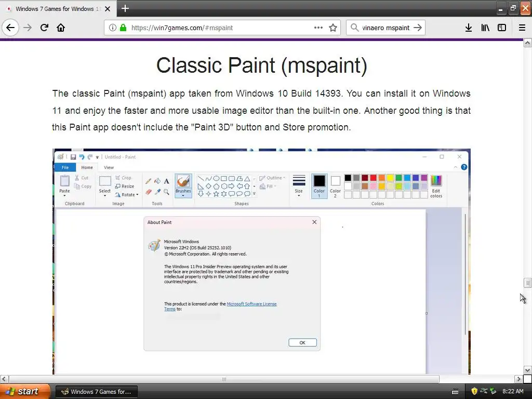
Task: Click the undo arrow in Paint title bar
Action: point(82,157)
